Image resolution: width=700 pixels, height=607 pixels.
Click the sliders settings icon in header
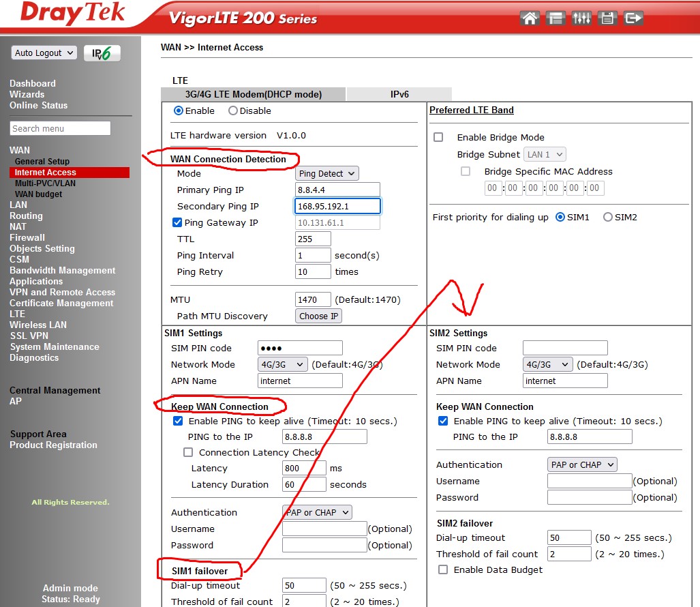click(x=581, y=18)
